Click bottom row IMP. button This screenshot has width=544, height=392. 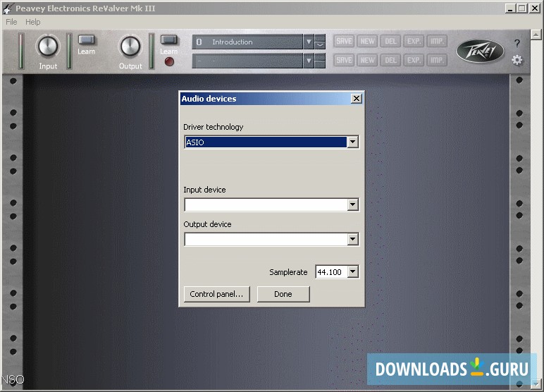tap(437, 60)
